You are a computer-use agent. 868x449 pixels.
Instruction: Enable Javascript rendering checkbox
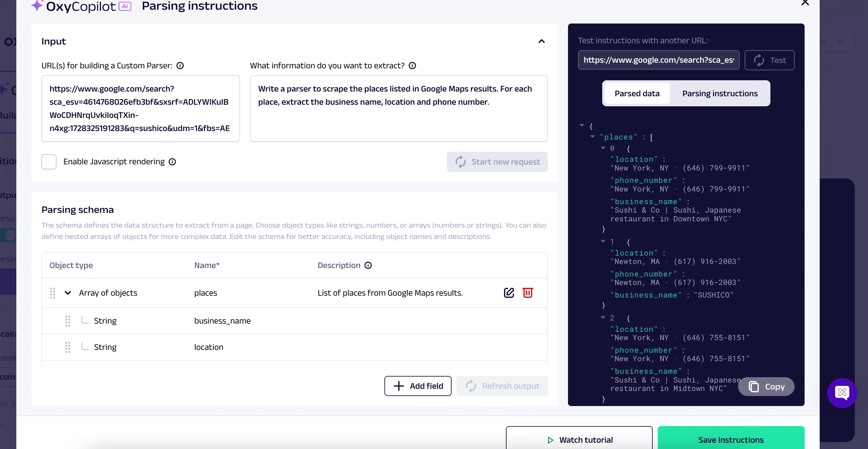49,161
